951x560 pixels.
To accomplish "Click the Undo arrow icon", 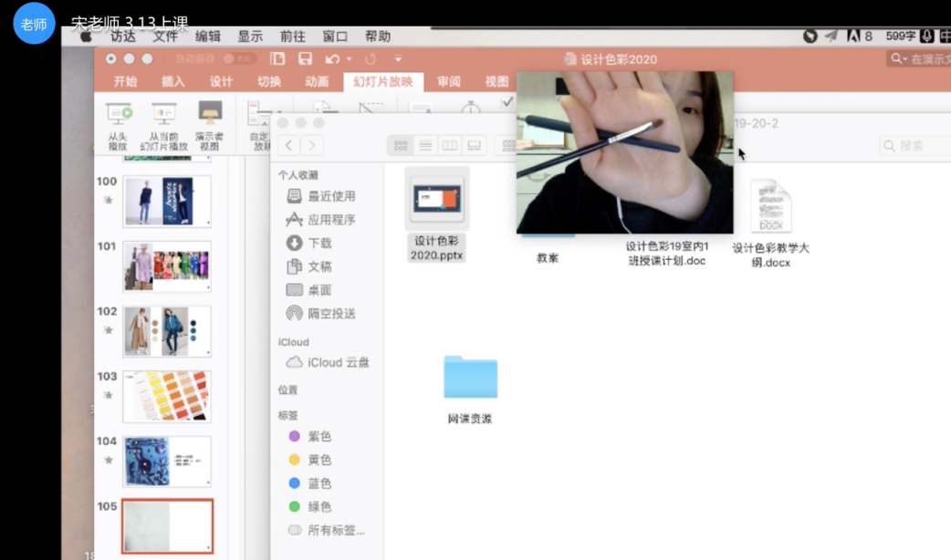I will [330, 59].
